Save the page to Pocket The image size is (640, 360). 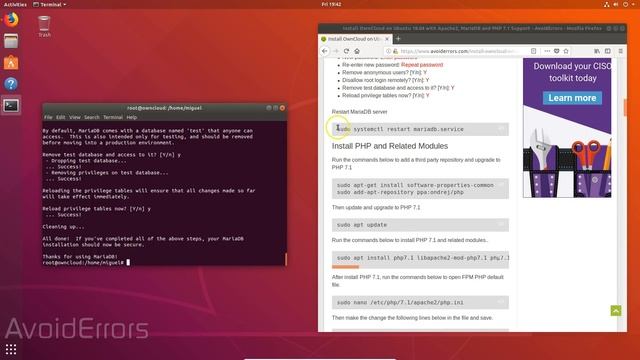tap(556, 51)
